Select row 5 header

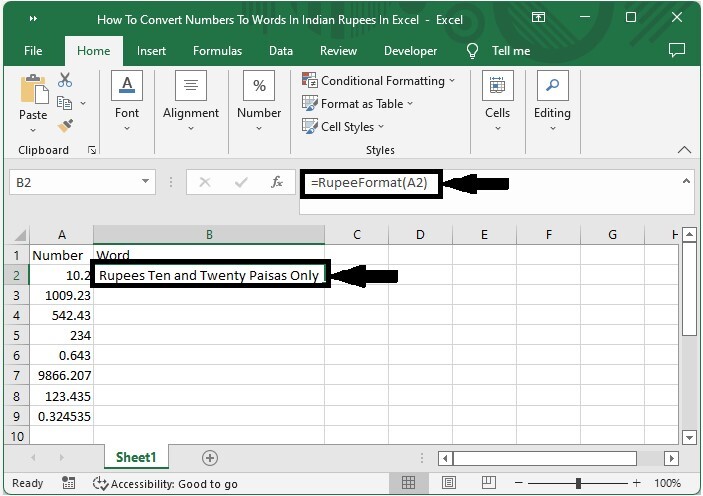pos(17,335)
